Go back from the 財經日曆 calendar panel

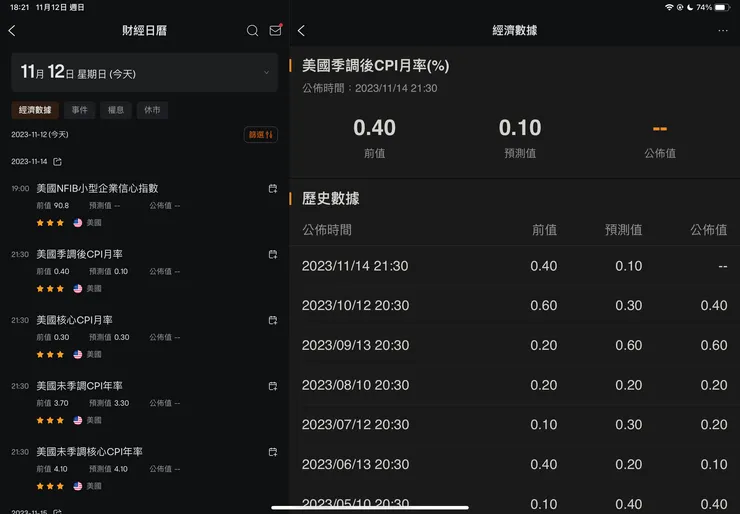point(12,31)
